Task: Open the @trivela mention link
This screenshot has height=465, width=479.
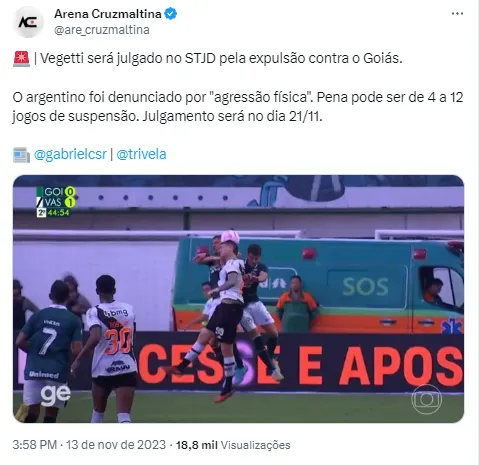Action: (141, 154)
